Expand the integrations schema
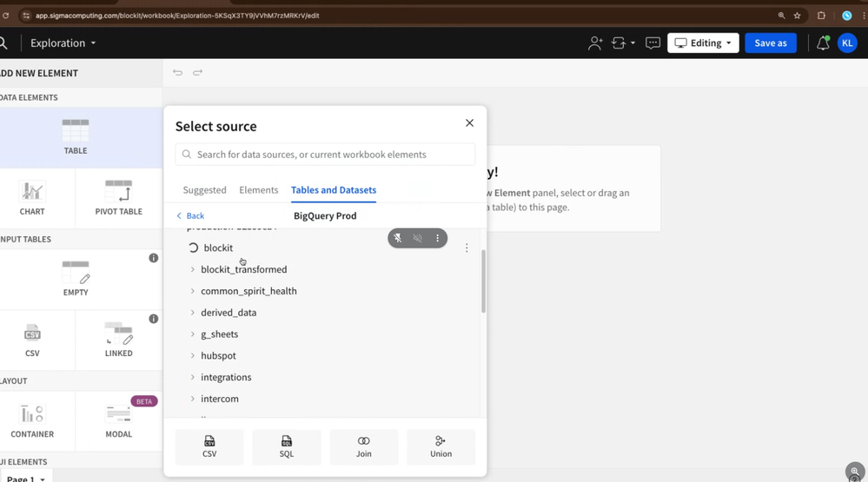 coord(193,378)
